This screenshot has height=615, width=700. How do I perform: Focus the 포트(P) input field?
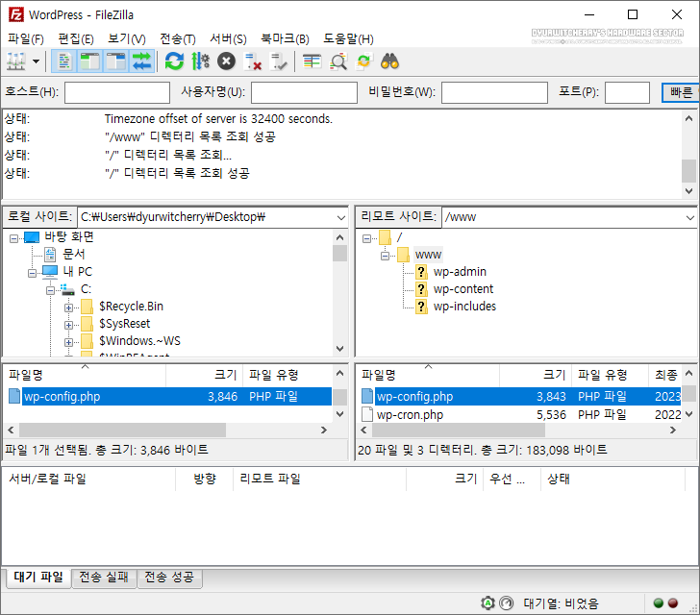(x=627, y=92)
